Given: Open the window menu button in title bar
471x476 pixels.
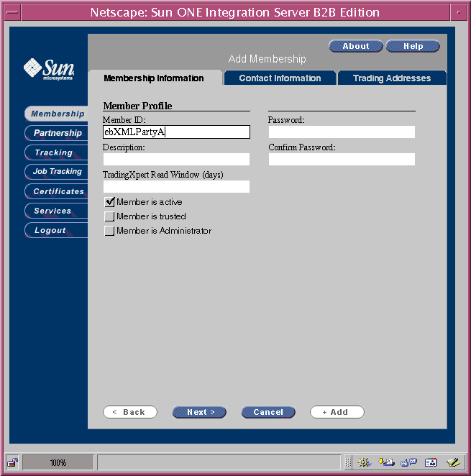Looking at the screenshot, I should tap(13, 12).
